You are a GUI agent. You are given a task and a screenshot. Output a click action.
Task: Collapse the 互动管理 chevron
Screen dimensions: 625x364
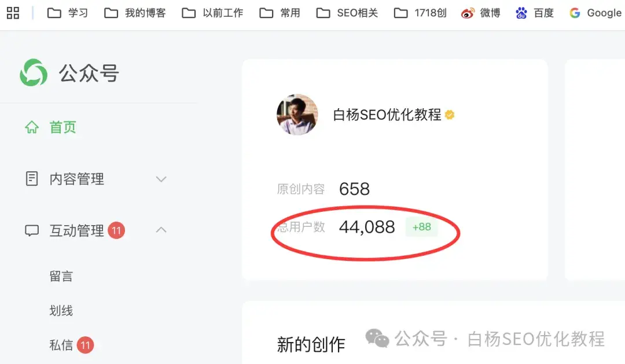coord(161,230)
